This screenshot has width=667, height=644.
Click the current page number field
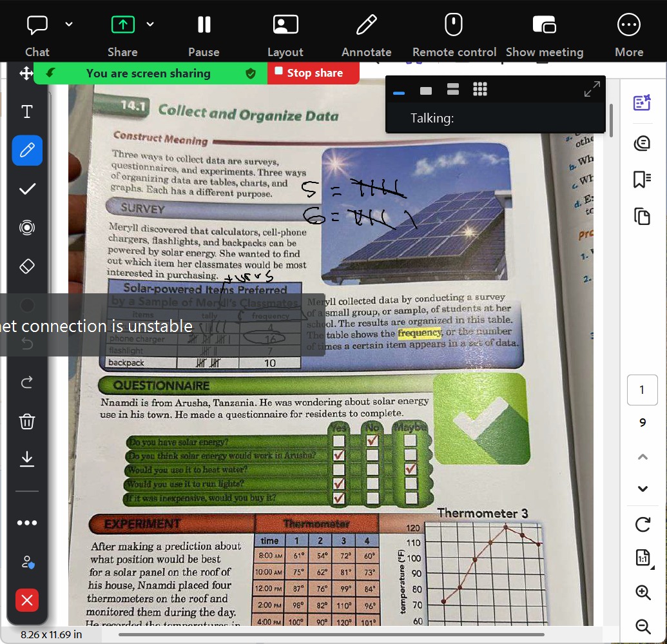(643, 390)
